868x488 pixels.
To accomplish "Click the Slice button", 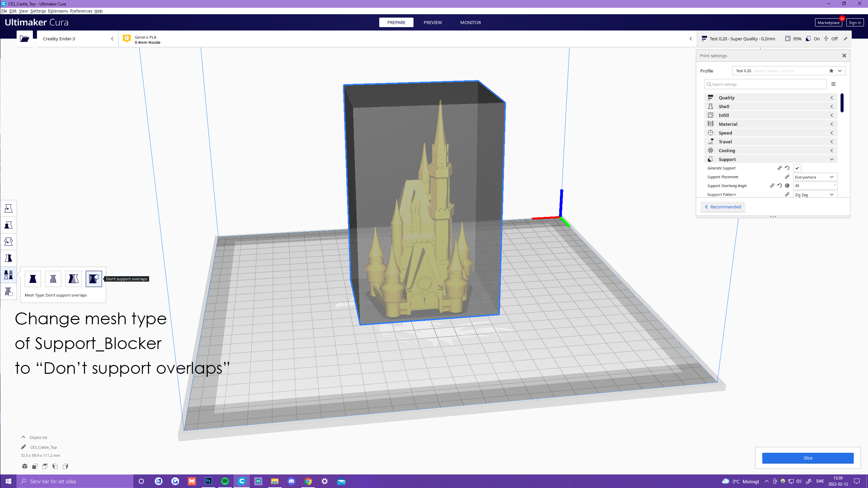I will (808, 458).
